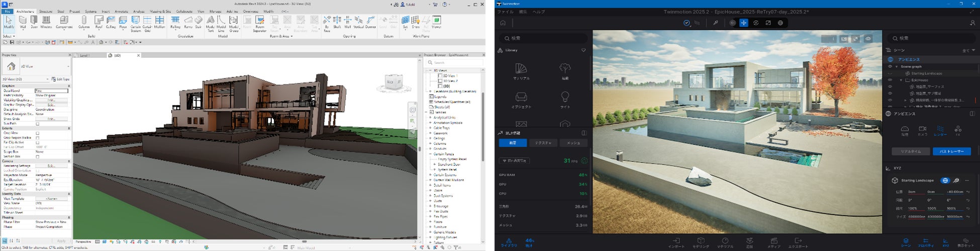
Task: Select the Stair tool in Revit
Action: coord(199,22)
